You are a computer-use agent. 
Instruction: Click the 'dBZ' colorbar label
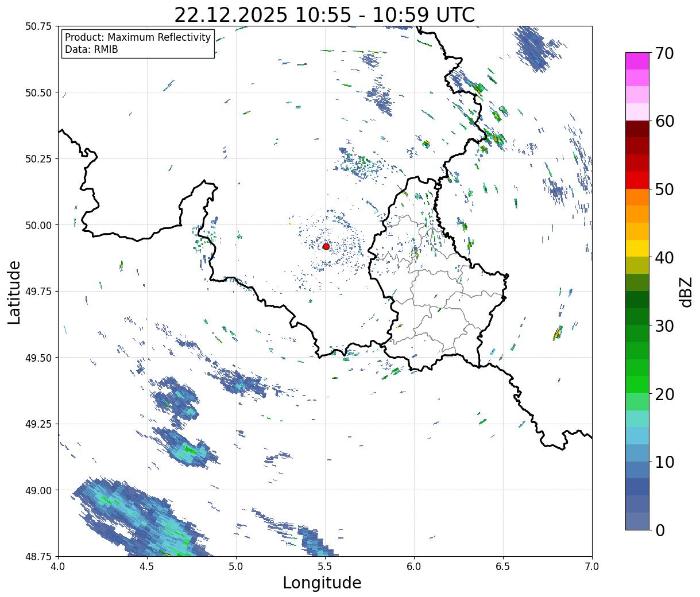click(x=686, y=292)
